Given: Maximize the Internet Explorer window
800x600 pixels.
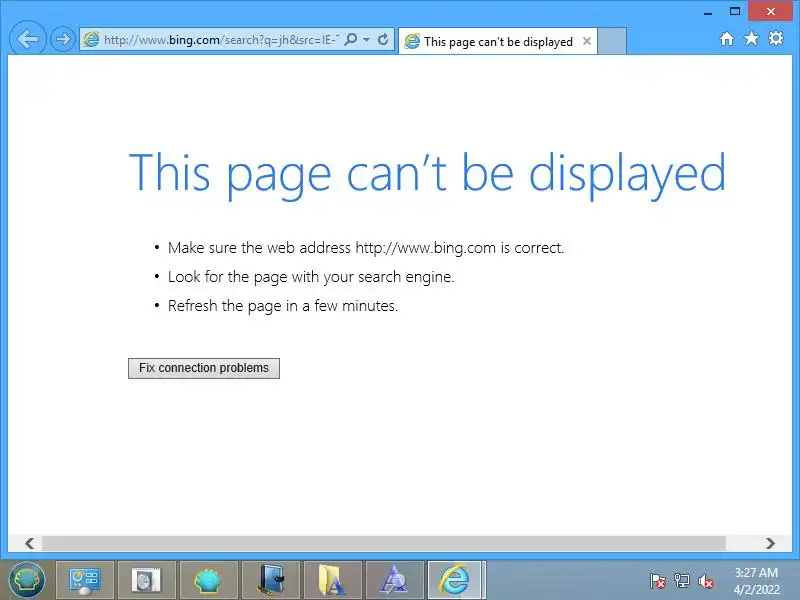Looking at the screenshot, I should pos(735,12).
